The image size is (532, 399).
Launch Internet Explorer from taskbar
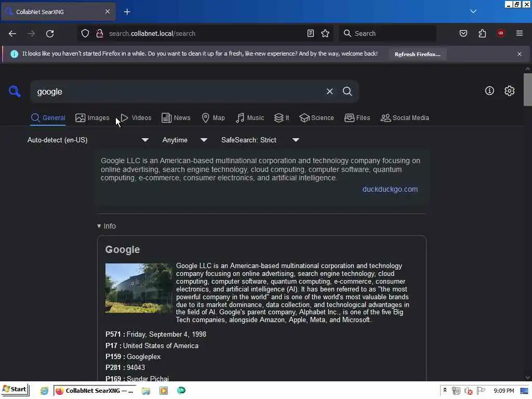pyautogui.click(x=44, y=391)
